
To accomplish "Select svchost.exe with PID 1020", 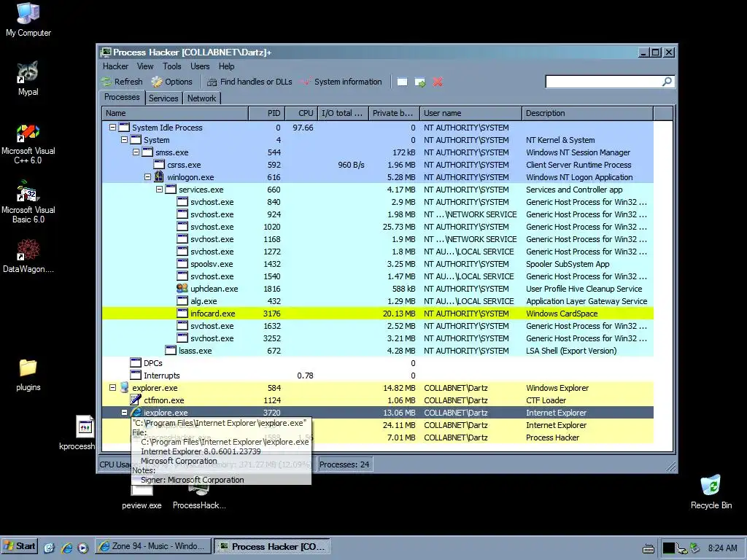I will point(378,227).
